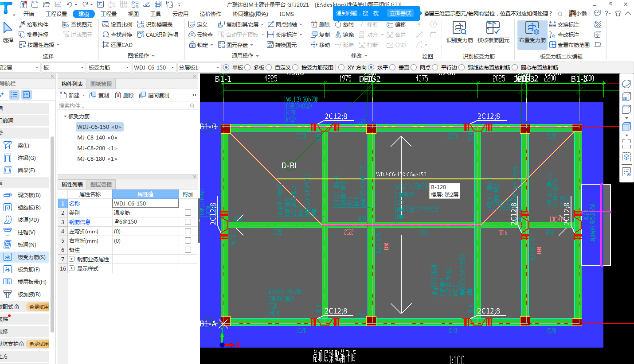This screenshot has width=634, height=364.
Task: Switch to the 图层管理 panel tab
Action: coord(101,184)
